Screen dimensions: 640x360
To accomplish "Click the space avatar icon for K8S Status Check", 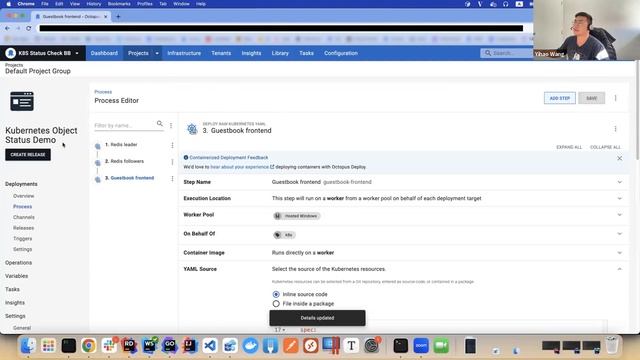I will pos(11,53).
